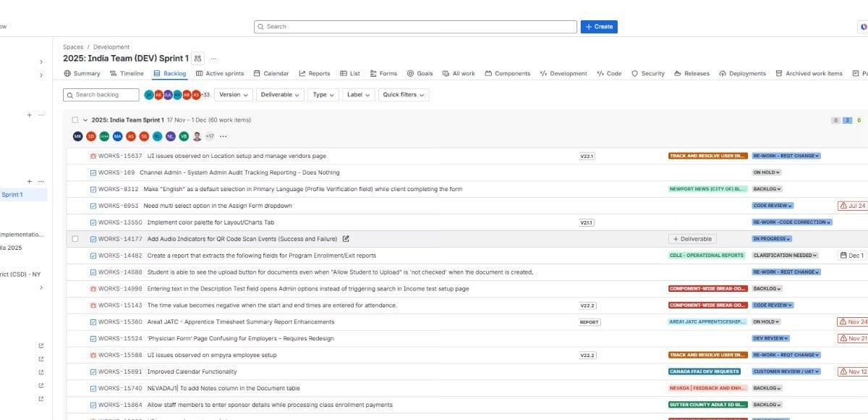The height and width of the screenshot is (420, 868).
Task: Click the team icon beside the sprint title
Action: coord(198,59)
